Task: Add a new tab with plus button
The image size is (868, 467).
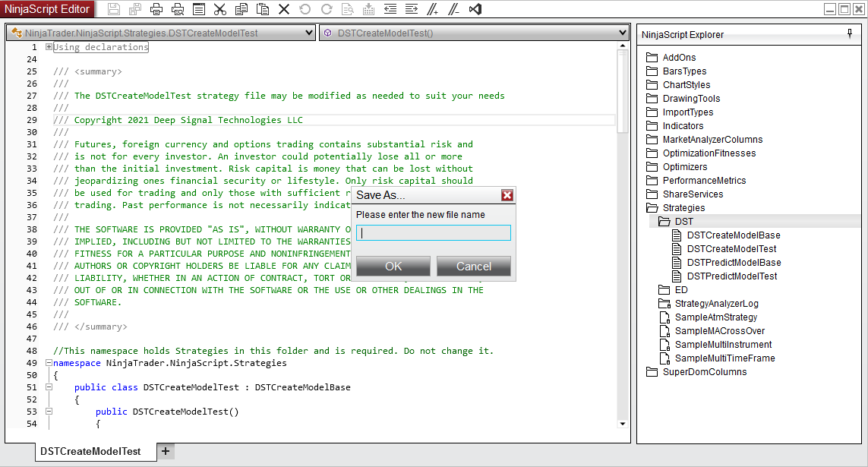Action: pyautogui.click(x=166, y=452)
